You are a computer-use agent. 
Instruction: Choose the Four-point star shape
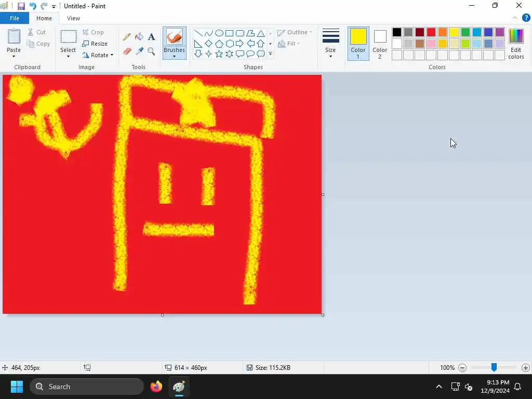click(209, 54)
